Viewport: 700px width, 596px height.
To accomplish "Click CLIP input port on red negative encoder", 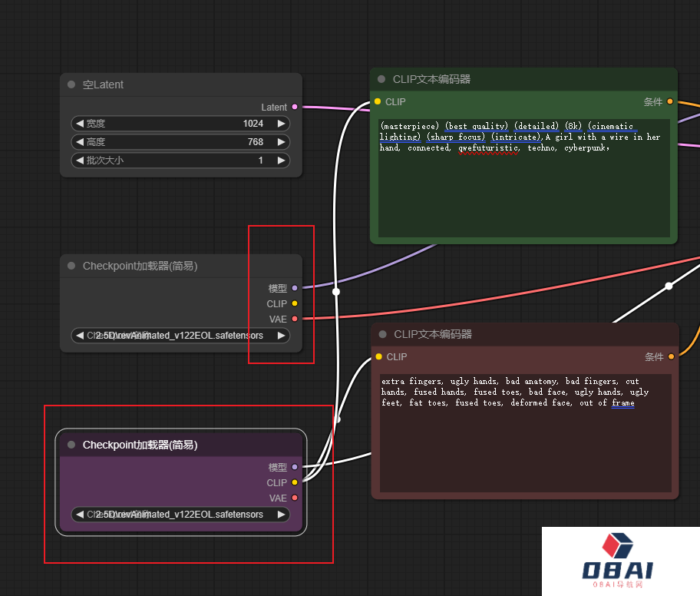I will (x=378, y=357).
